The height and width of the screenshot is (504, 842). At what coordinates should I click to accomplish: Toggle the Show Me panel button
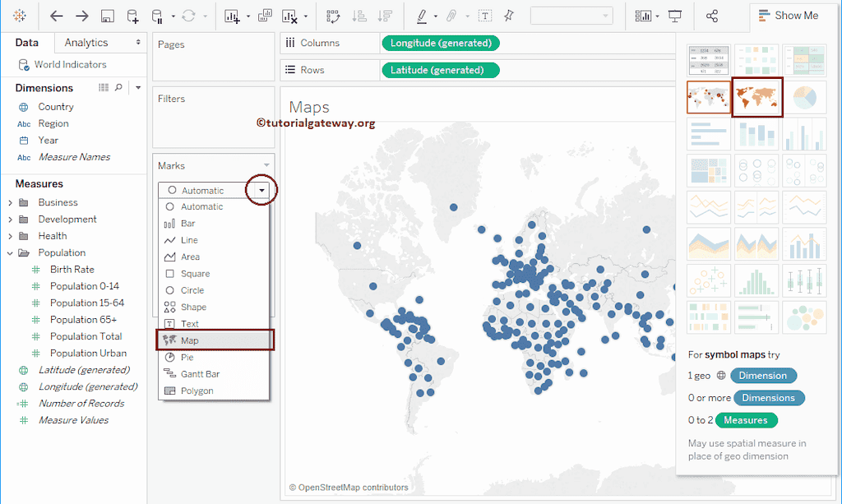pyautogui.click(x=788, y=16)
